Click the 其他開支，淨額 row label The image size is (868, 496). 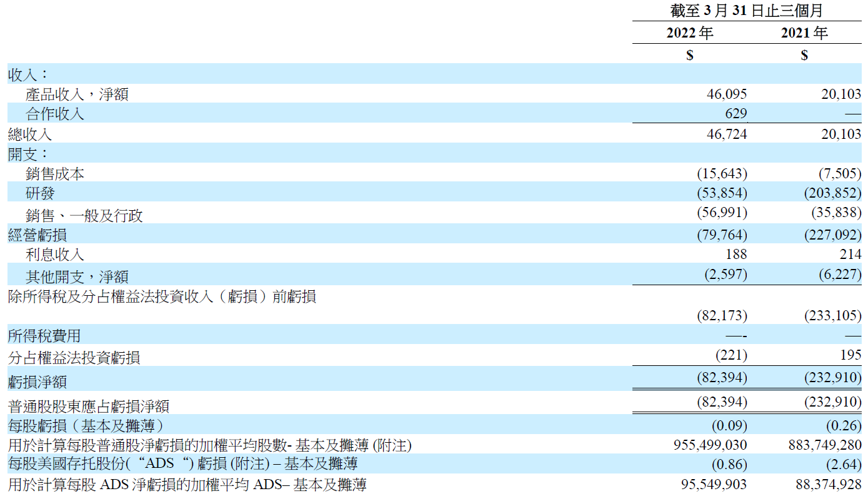pyautogui.click(x=77, y=276)
